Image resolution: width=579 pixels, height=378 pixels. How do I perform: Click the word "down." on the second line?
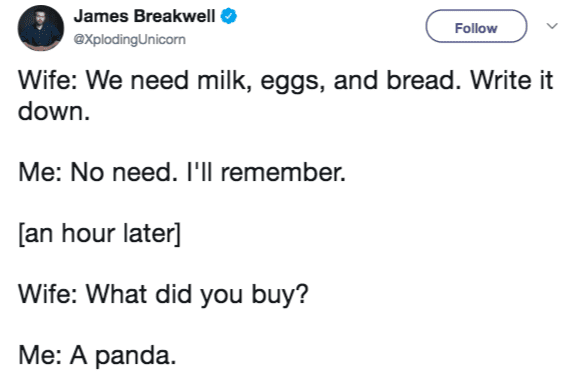coord(54,111)
